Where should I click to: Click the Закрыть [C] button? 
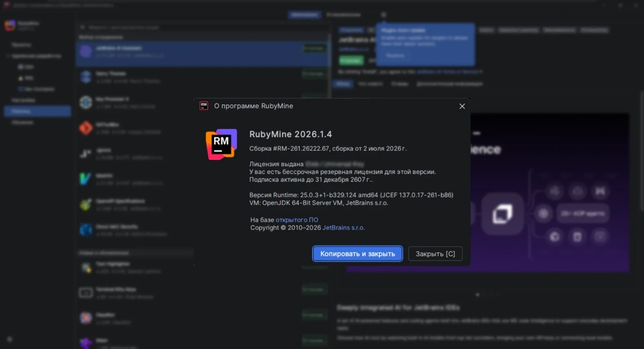click(x=435, y=254)
